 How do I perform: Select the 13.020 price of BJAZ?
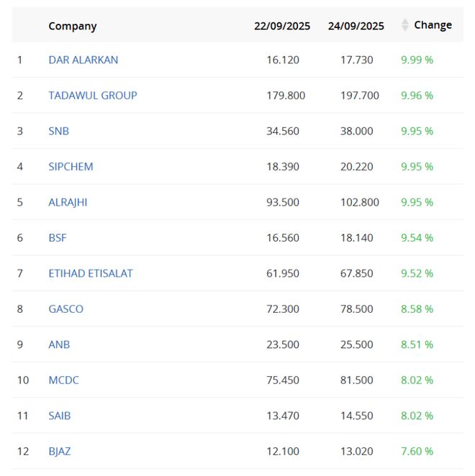click(356, 451)
